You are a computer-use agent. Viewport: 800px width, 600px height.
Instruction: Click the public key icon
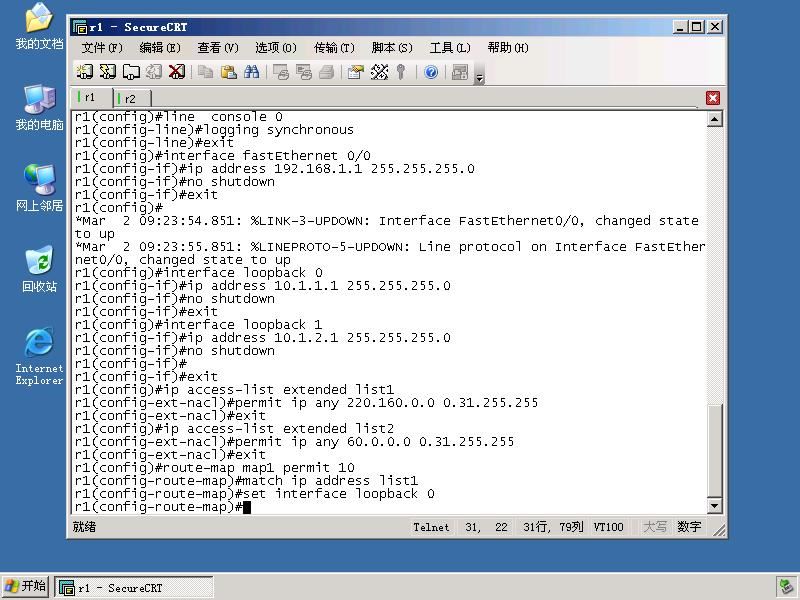401,72
